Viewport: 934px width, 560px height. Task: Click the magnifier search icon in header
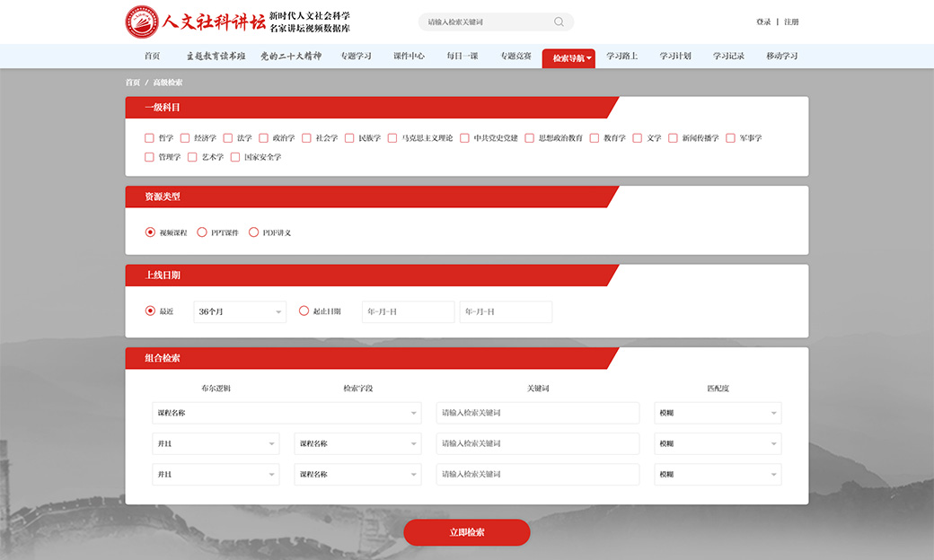click(559, 22)
